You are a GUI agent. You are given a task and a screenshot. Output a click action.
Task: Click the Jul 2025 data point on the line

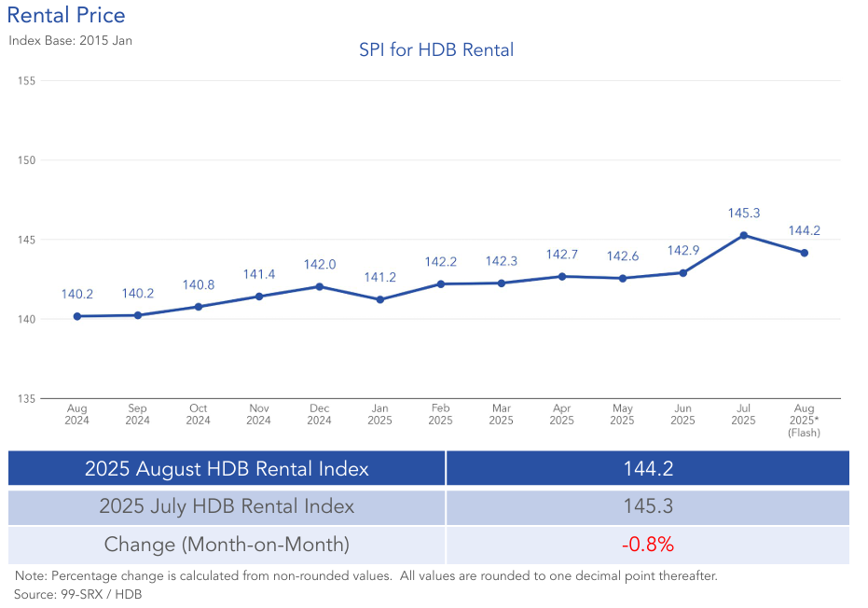pos(743,235)
